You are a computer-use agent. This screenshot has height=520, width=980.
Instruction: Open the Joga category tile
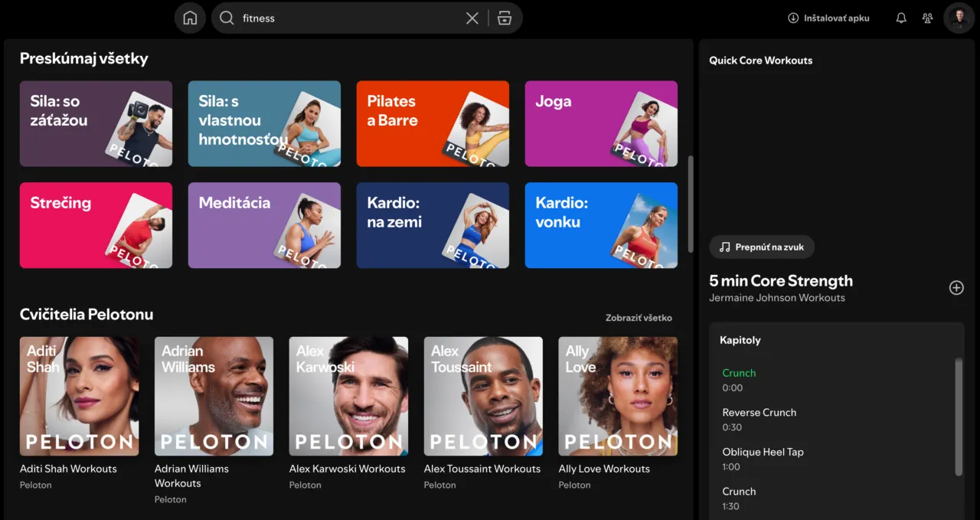point(601,124)
